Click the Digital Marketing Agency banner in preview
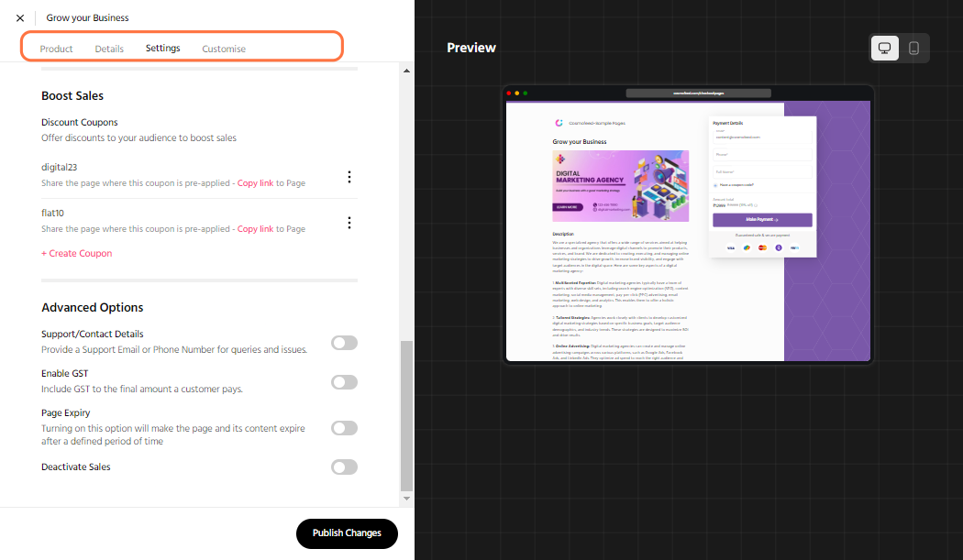963x560 pixels. 620,186
